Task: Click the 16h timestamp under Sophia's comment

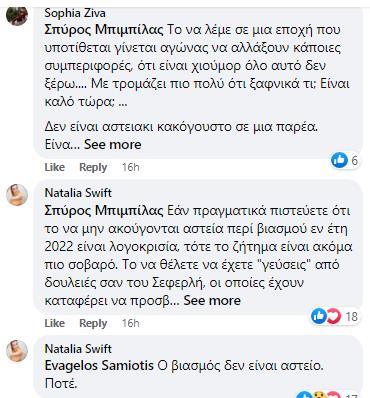Action: coord(130,167)
